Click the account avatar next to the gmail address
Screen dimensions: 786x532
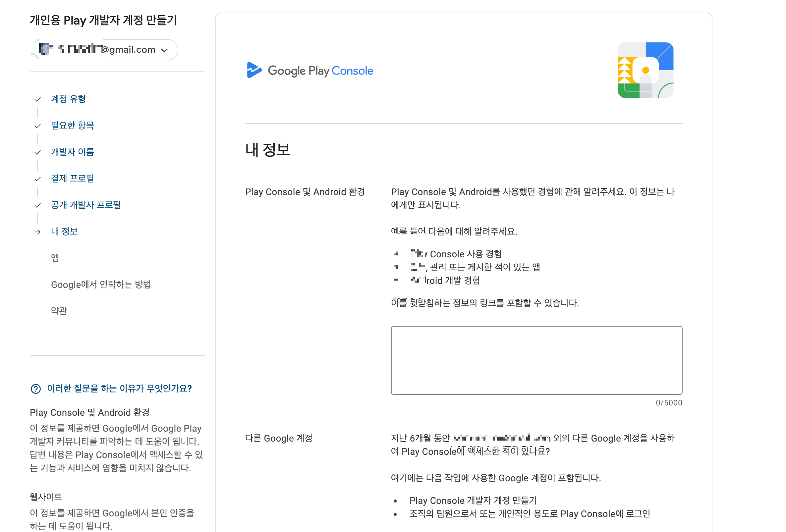click(x=44, y=49)
